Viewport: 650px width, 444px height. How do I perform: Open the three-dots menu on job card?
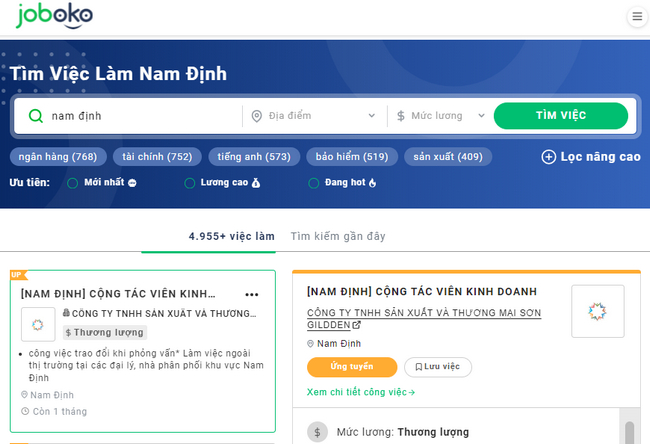point(252,294)
